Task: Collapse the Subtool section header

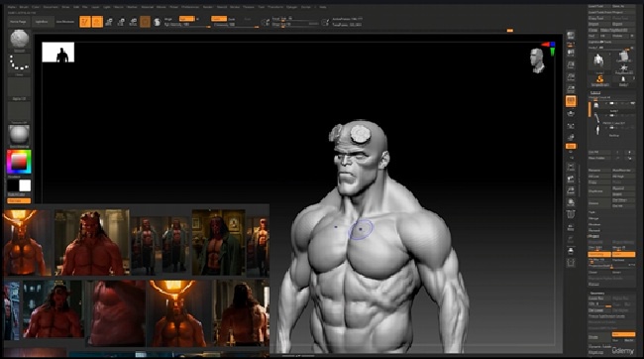Action: pyautogui.click(x=595, y=92)
